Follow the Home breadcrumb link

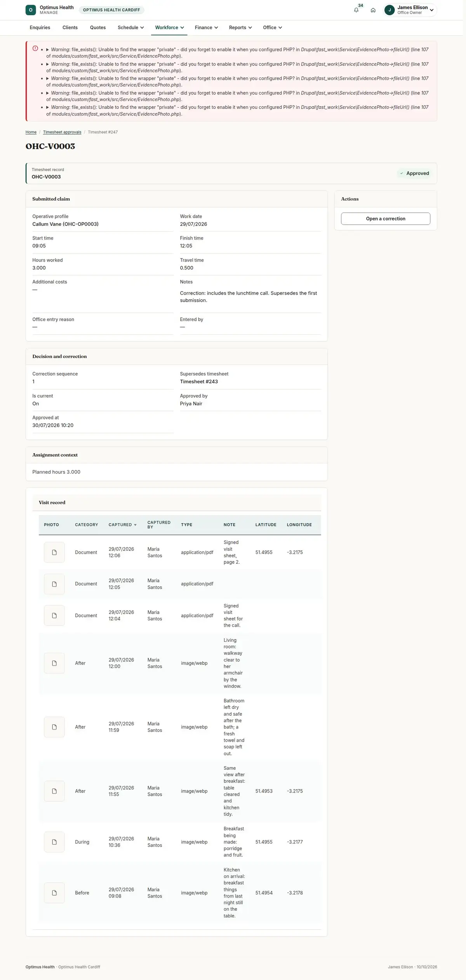[x=31, y=132]
